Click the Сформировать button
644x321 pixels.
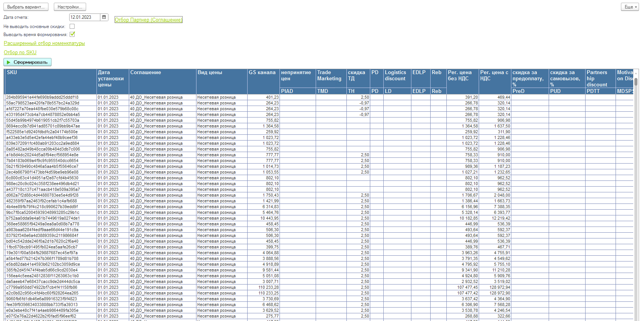(x=27, y=62)
